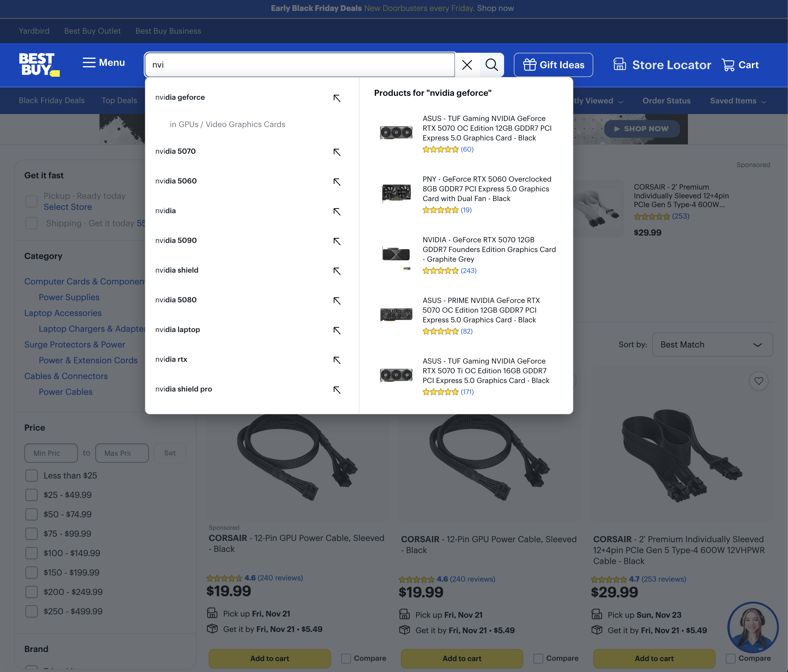Viewport: 788px width, 672px height.
Task: Click the virtual assistant avatar
Action: [753, 627]
